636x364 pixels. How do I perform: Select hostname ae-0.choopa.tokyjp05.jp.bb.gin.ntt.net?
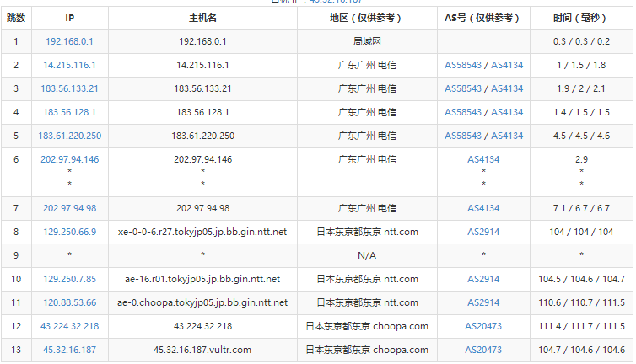click(x=202, y=302)
